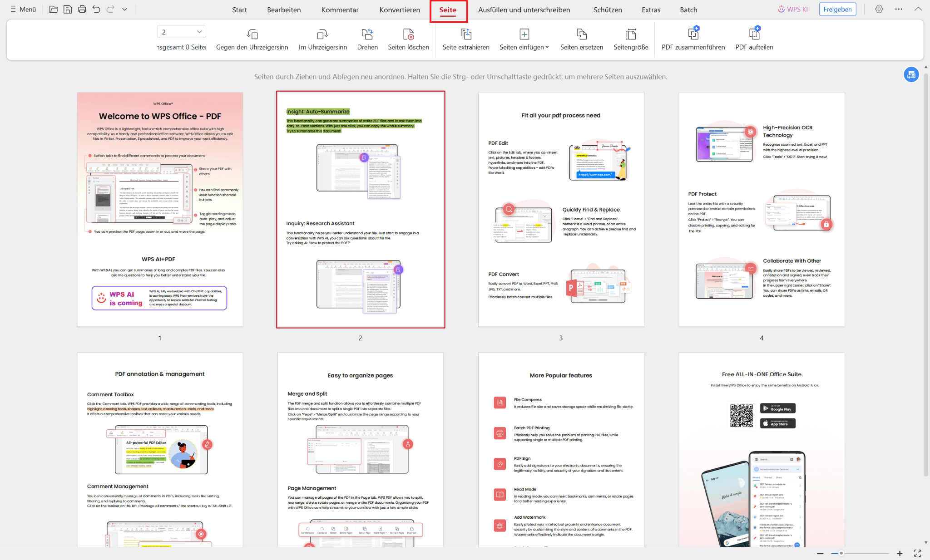Open WPS KI assistant
This screenshot has height=560, width=930.
[792, 9]
